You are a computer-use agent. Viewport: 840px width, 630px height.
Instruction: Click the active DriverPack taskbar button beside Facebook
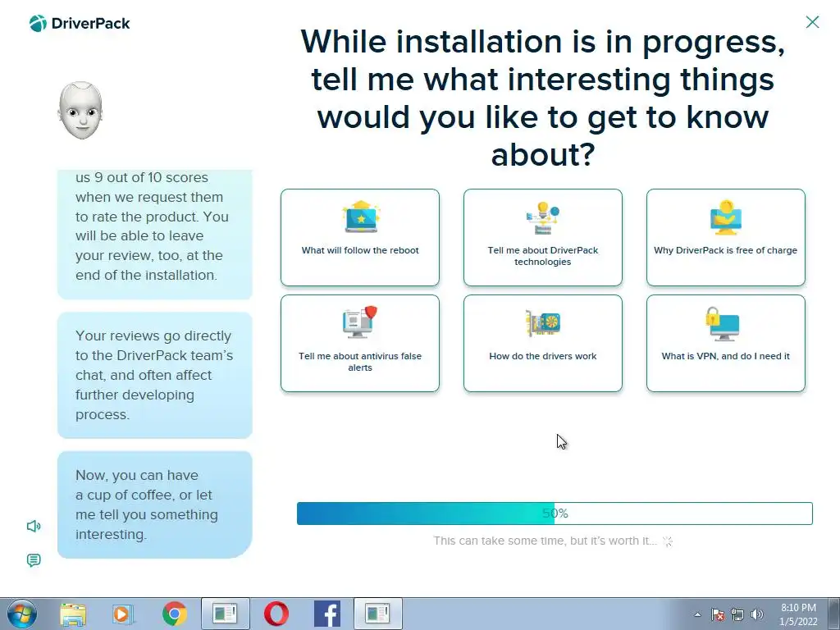point(377,614)
